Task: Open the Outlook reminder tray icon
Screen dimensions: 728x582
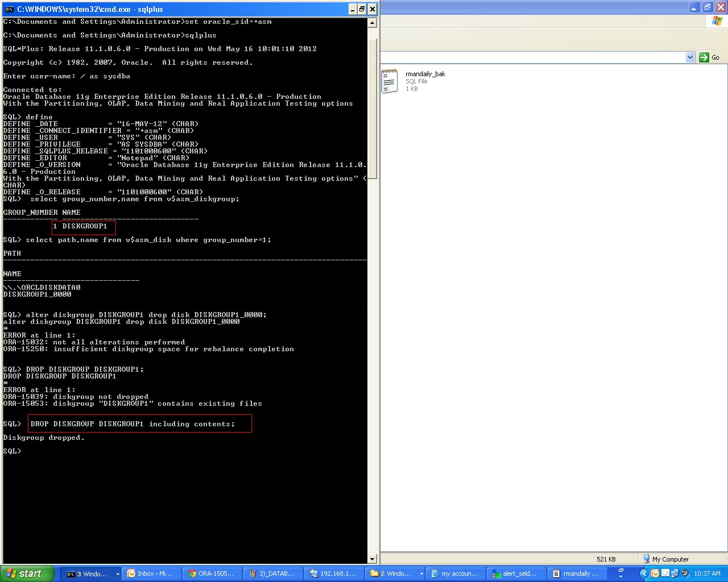Action: coord(655,573)
